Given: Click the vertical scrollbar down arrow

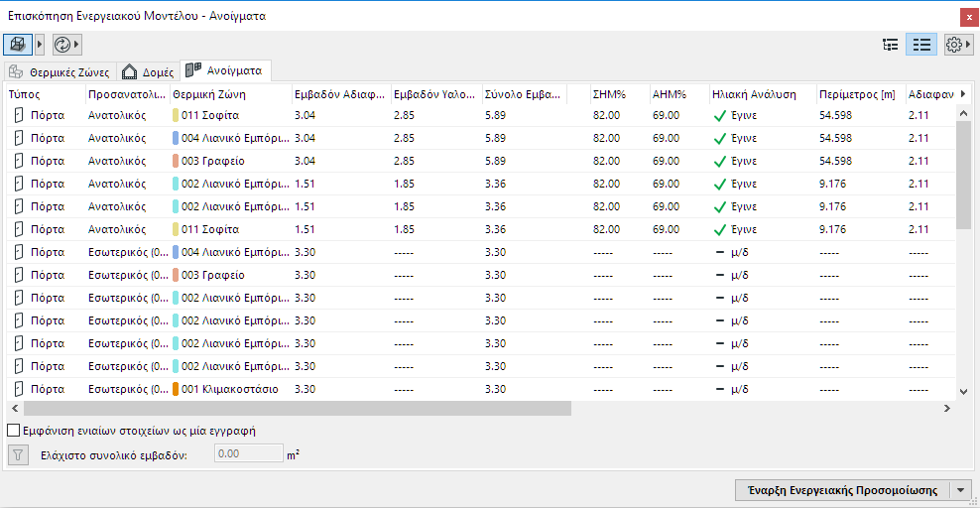Looking at the screenshot, I should click(963, 392).
